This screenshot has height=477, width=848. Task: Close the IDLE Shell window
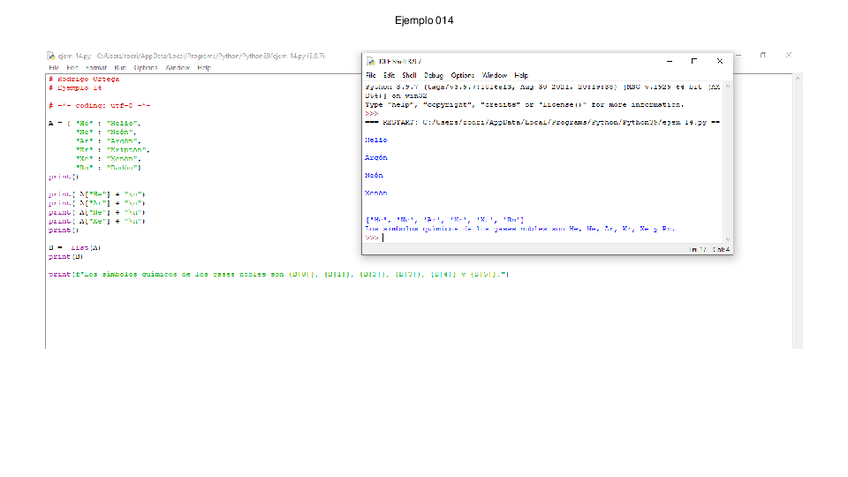(x=719, y=61)
